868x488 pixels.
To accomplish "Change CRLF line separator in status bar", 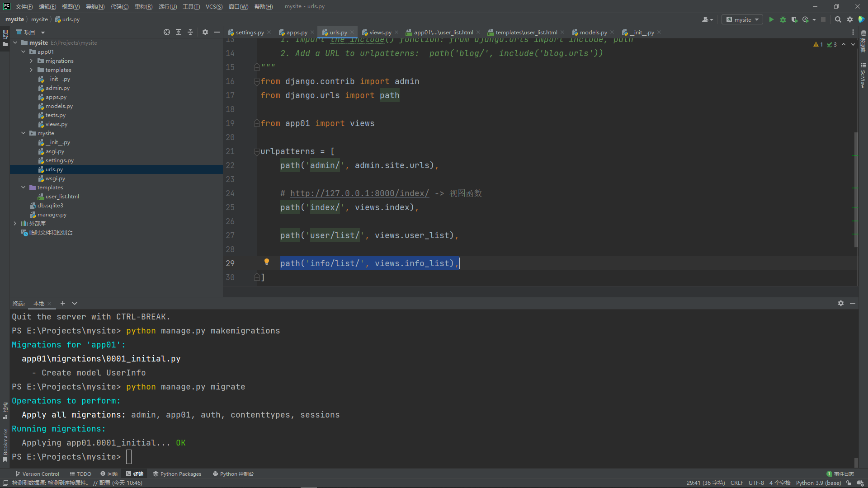I will pos(737,483).
